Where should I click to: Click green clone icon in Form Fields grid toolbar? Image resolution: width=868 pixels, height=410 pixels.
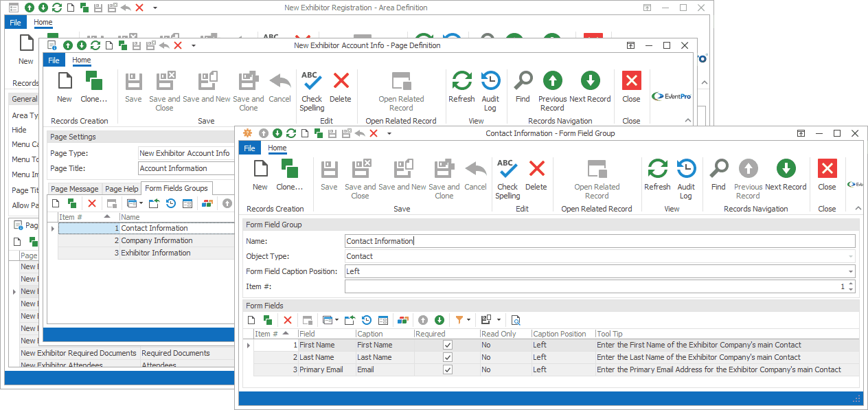(x=267, y=320)
